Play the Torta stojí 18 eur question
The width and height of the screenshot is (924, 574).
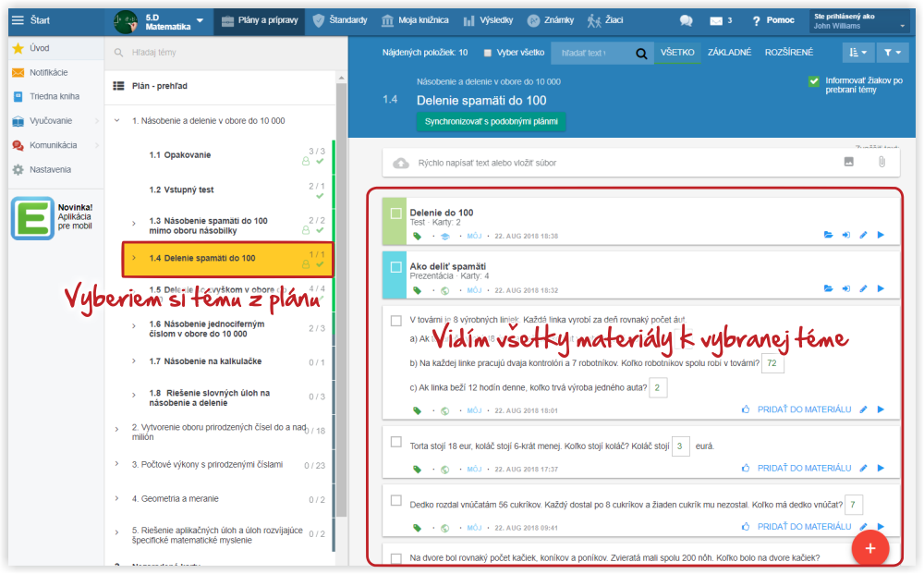point(881,468)
